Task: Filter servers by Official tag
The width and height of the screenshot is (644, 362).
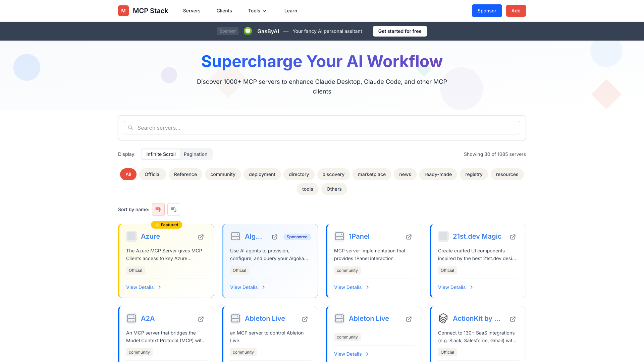Action: click(153, 174)
